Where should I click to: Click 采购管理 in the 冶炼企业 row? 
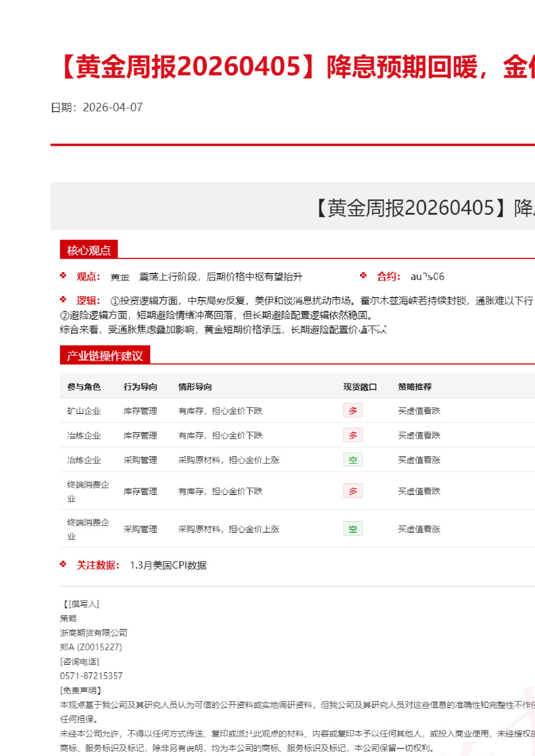tap(141, 460)
